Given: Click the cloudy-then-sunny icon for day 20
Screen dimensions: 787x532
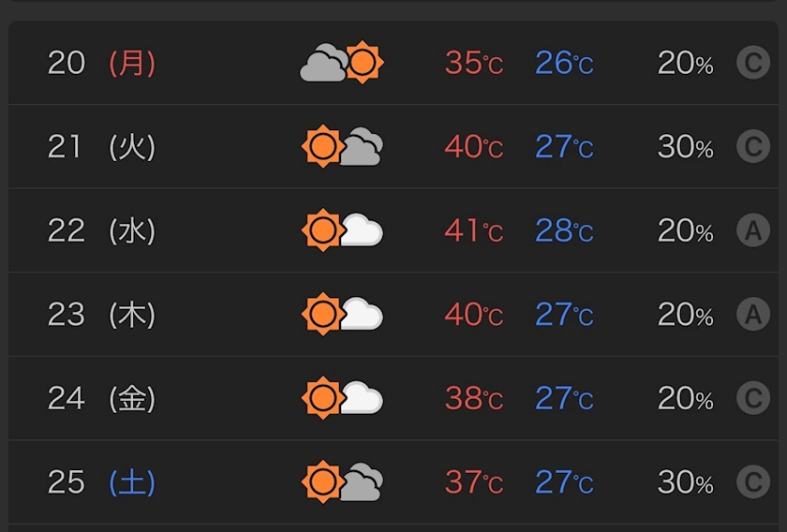Looking at the screenshot, I should click(x=342, y=62).
